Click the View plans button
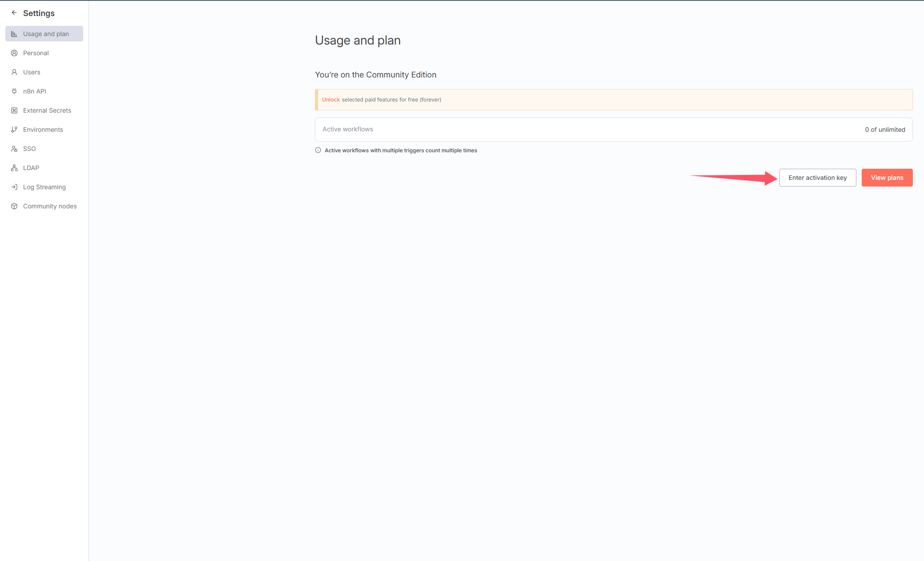The height and width of the screenshot is (561, 924). pos(887,178)
